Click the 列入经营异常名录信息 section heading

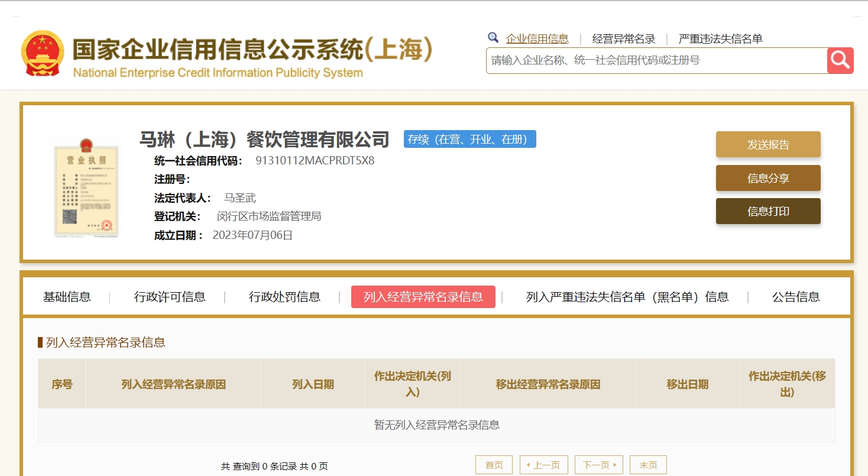[x=106, y=342]
